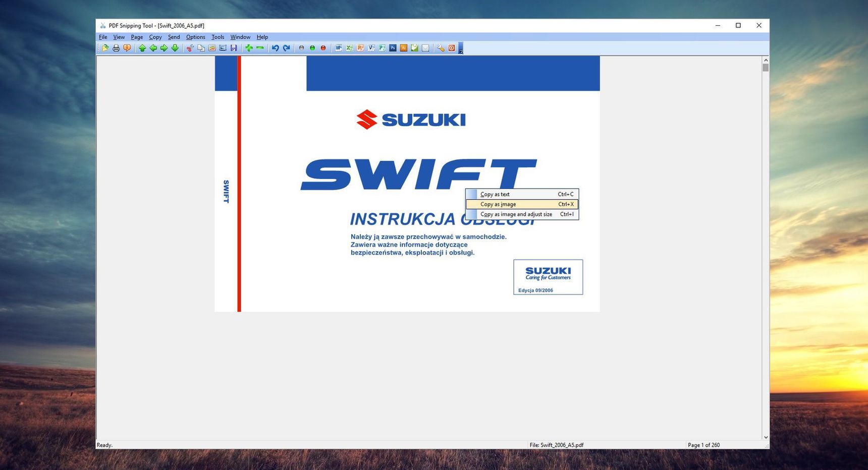The width and height of the screenshot is (868, 470).
Task: Close the PDF Snipping Tool window
Action: click(759, 26)
